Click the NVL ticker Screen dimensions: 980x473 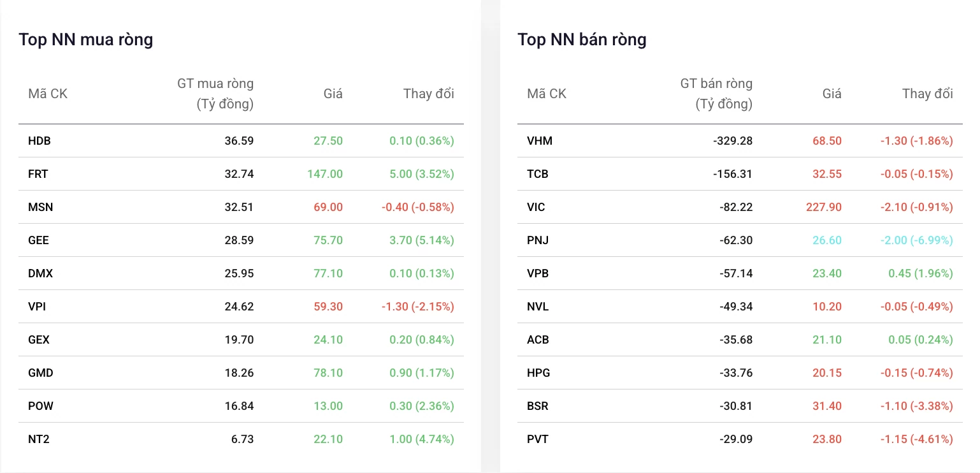pyautogui.click(x=538, y=307)
